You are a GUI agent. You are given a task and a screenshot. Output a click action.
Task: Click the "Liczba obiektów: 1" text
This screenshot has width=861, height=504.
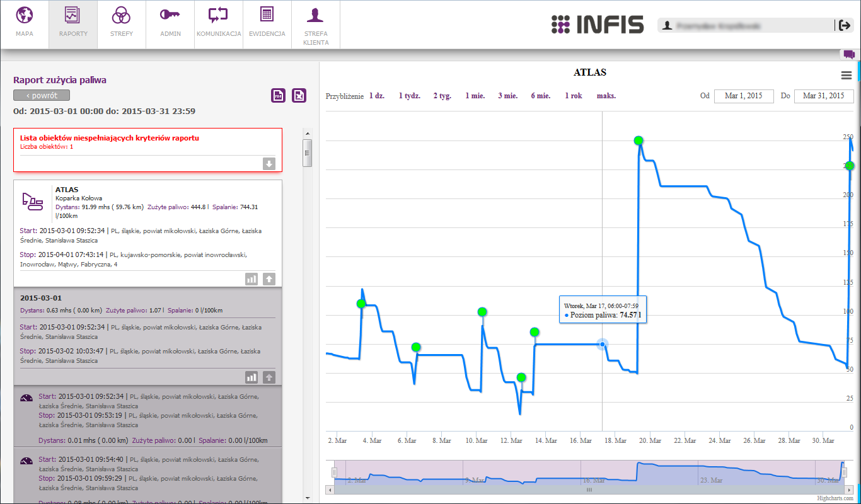click(47, 146)
